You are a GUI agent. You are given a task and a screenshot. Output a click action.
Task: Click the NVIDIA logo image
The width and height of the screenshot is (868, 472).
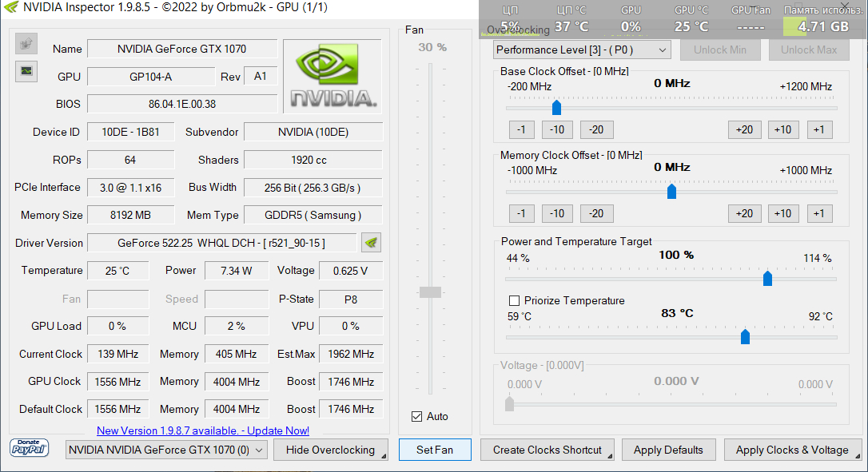tap(332, 77)
